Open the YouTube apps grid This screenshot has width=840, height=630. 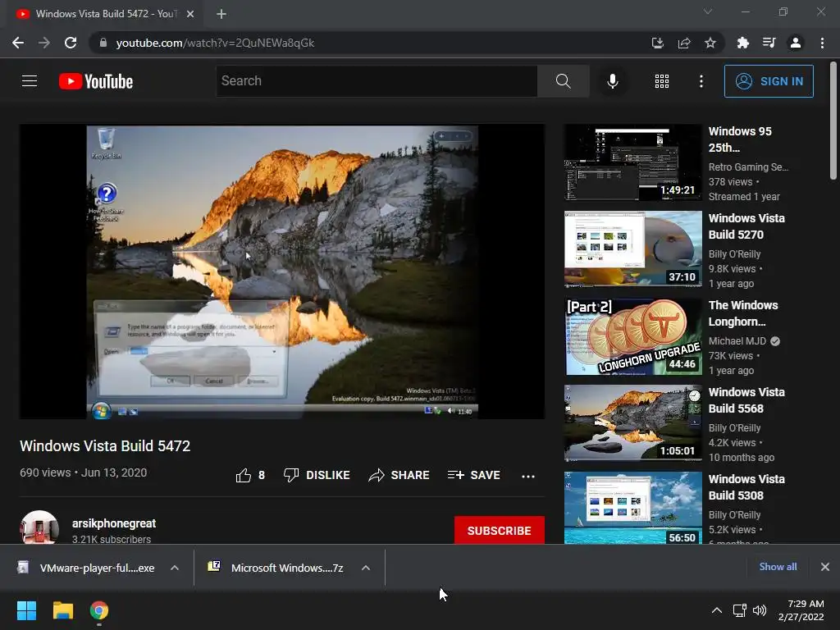(662, 81)
